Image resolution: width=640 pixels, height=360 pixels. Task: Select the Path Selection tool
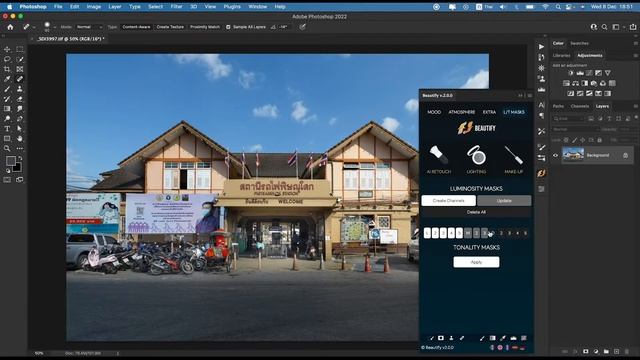point(20,129)
